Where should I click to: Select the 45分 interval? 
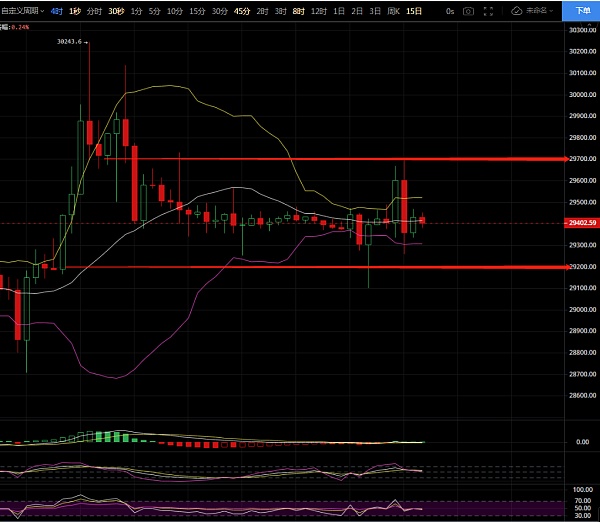pyautogui.click(x=242, y=10)
